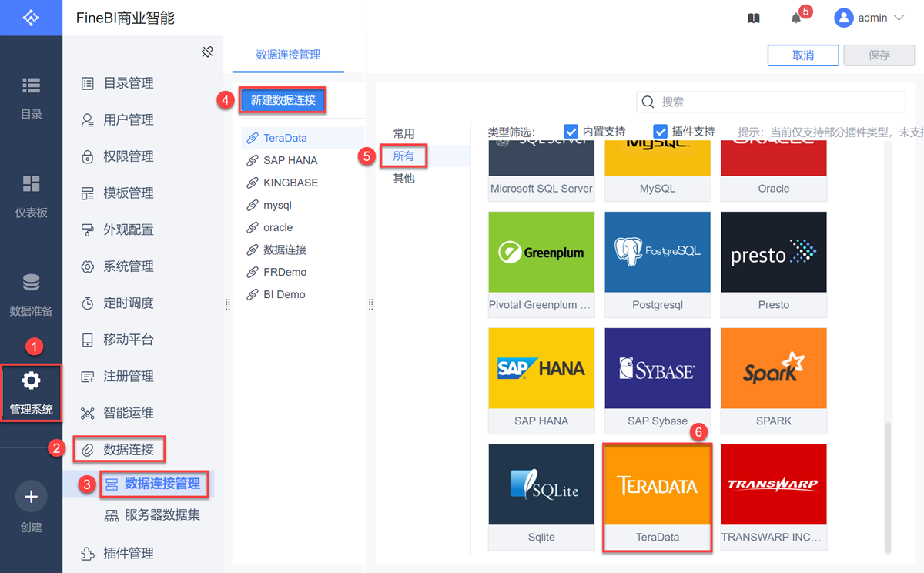This screenshot has height=573, width=924.
Task: Open the 数据准备 data preparation section
Action: pyautogui.click(x=31, y=295)
